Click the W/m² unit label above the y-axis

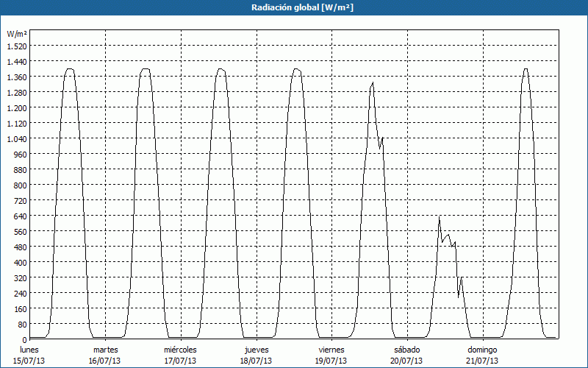[17, 34]
